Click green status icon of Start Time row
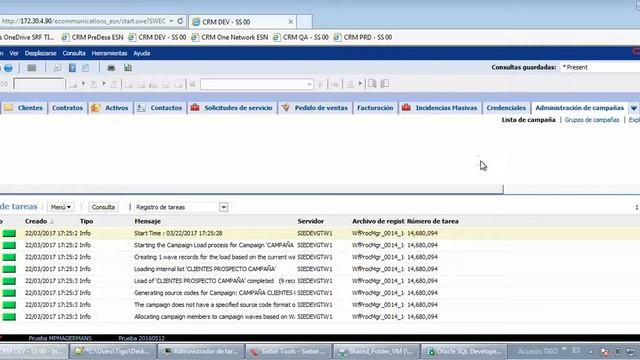This screenshot has height=360, width=640. (9, 233)
